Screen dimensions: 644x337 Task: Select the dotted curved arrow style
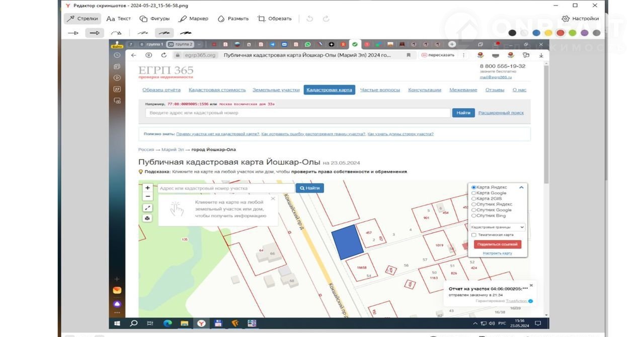click(116, 33)
